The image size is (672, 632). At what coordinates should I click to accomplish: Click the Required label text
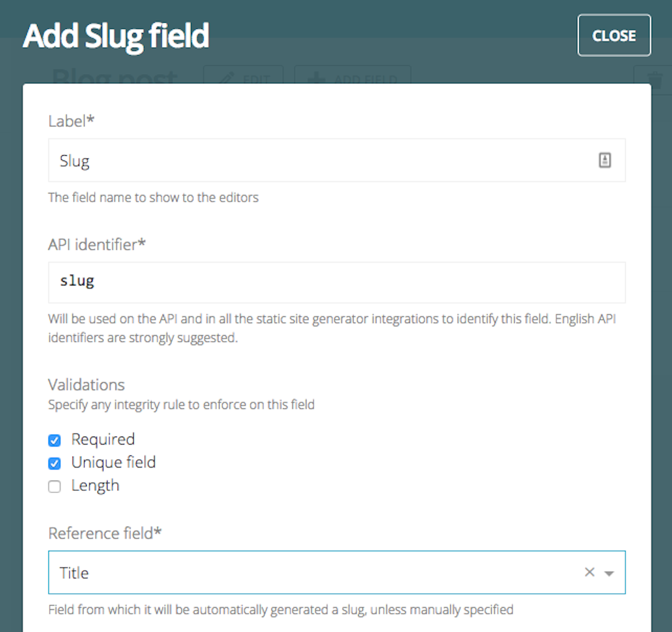coord(103,440)
